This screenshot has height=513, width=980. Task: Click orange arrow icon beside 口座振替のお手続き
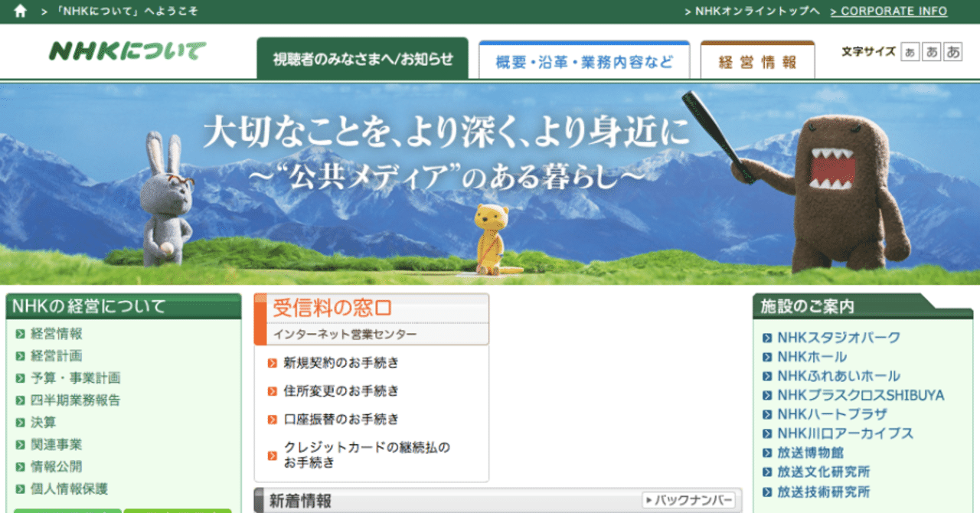point(273,420)
